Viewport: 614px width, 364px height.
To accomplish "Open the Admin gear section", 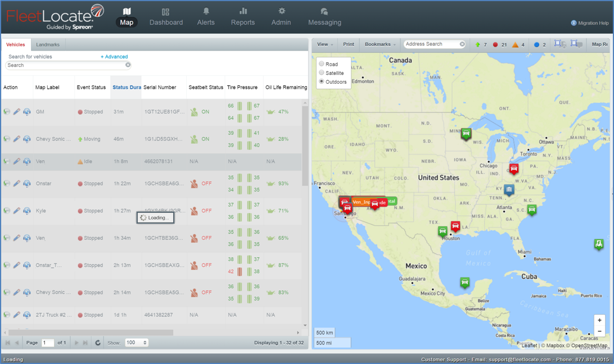I will [x=281, y=17].
